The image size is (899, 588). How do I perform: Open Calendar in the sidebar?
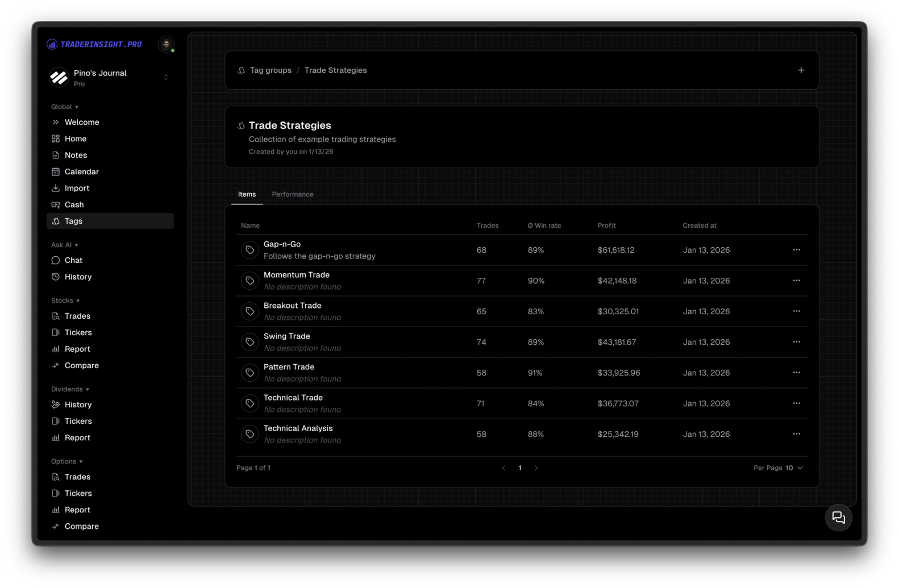click(x=110, y=172)
